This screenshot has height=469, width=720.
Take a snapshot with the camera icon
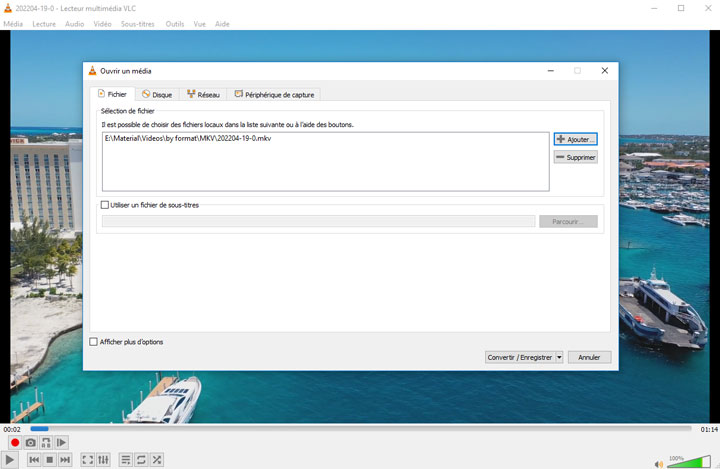(x=30, y=442)
